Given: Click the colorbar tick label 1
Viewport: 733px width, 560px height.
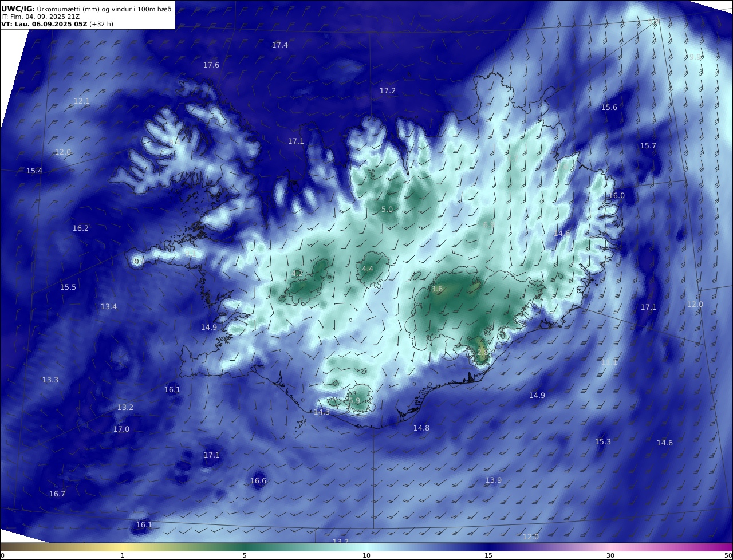Looking at the screenshot, I should 123,556.
